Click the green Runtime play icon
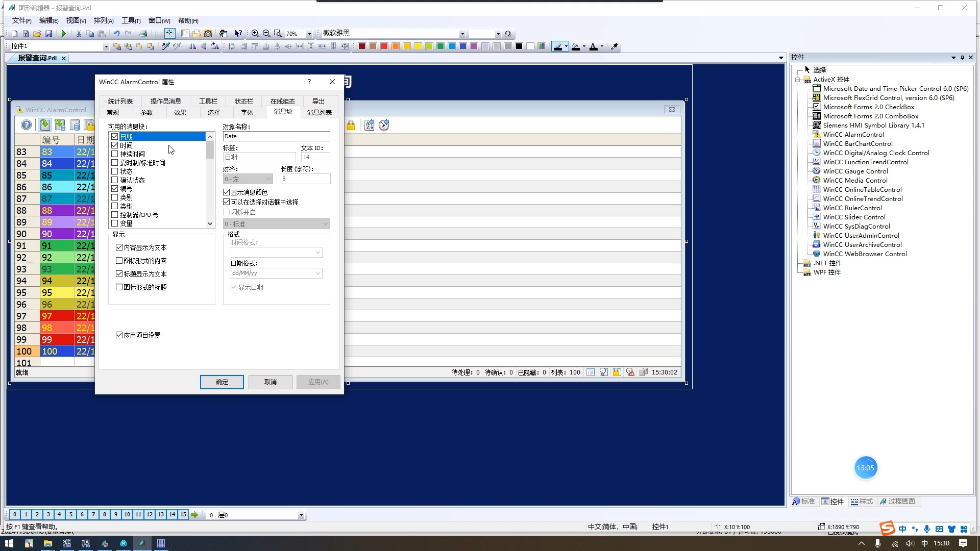Image resolution: width=980 pixels, height=551 pixels. pos(64,34)
